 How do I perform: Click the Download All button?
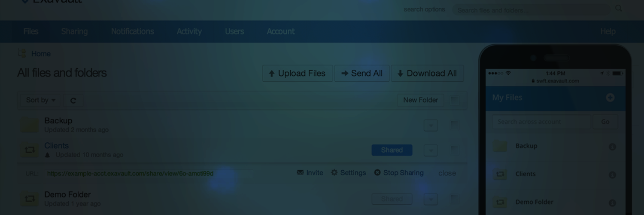pos(428,74)
